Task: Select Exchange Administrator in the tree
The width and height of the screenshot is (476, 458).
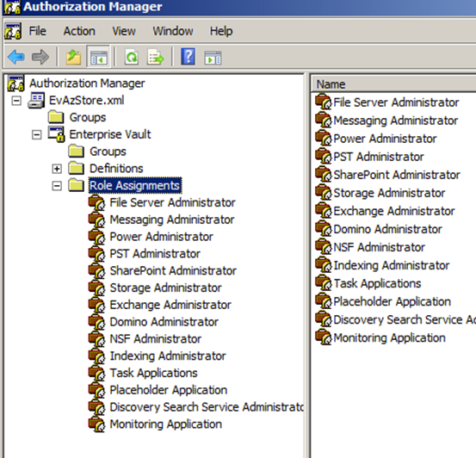Action: point(170,305)
